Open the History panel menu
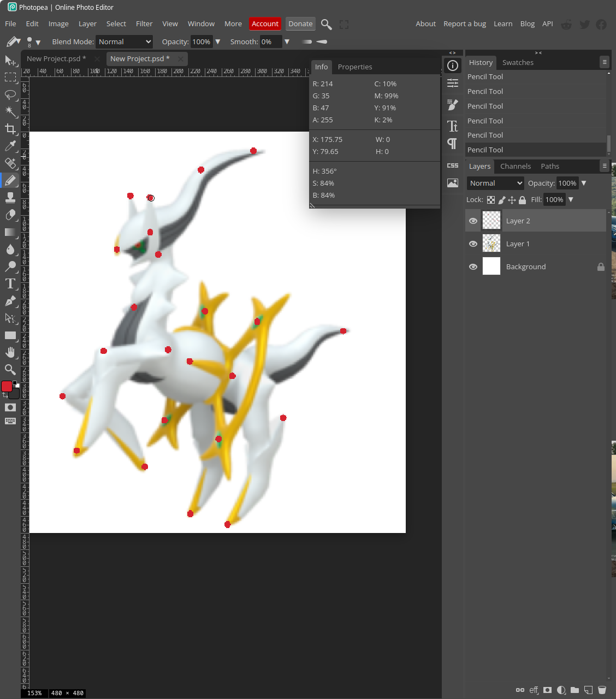 point(604,62)
